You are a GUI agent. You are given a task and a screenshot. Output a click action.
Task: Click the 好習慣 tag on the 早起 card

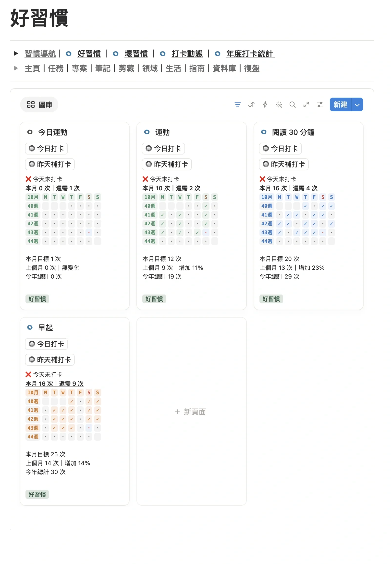[37, 494]
